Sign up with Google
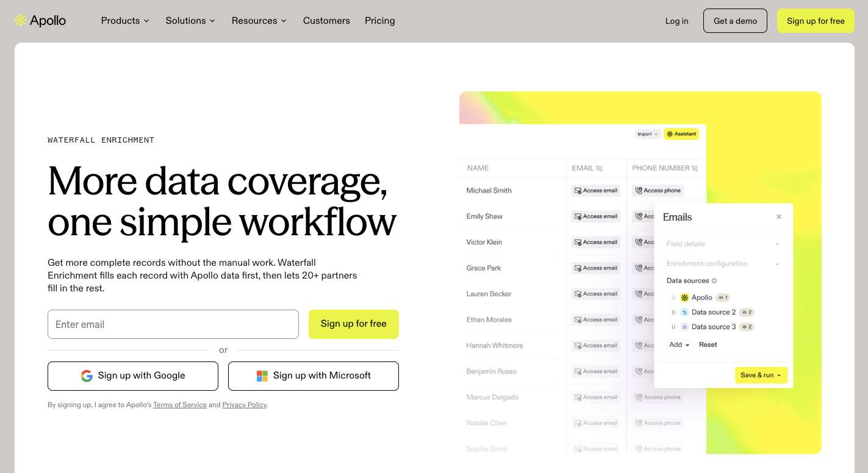868x473 pixels. pyautogui.click(x=133, y=376)
